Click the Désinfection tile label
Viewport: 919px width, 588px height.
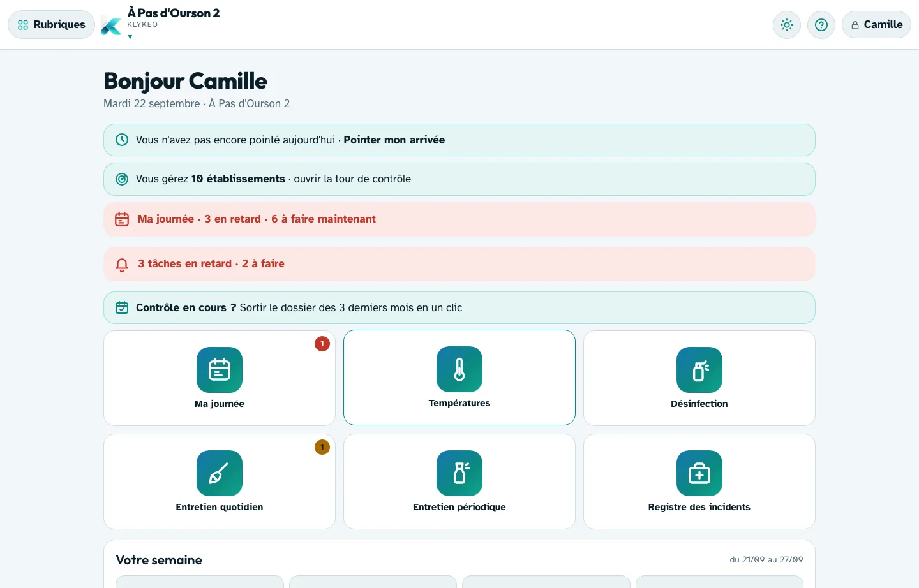coord(699,404)
